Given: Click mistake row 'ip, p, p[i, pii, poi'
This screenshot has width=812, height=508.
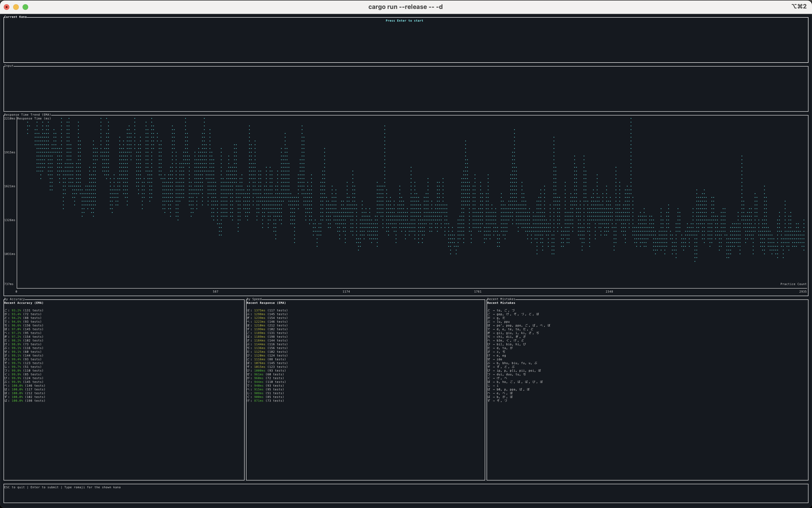Looking at the screenshot, I should click(514, 371).
